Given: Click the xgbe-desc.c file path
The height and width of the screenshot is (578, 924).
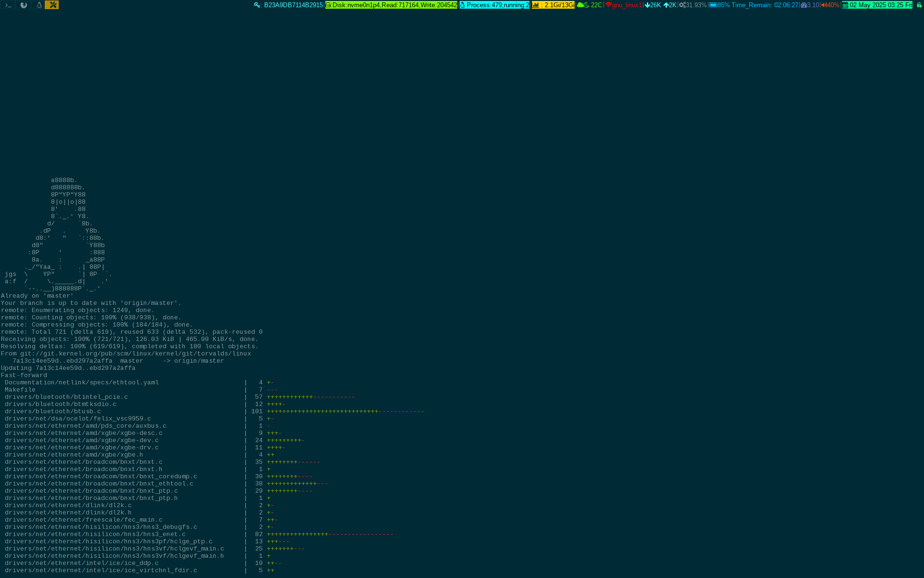Looking at the screenshot, I should coord(84,433).
